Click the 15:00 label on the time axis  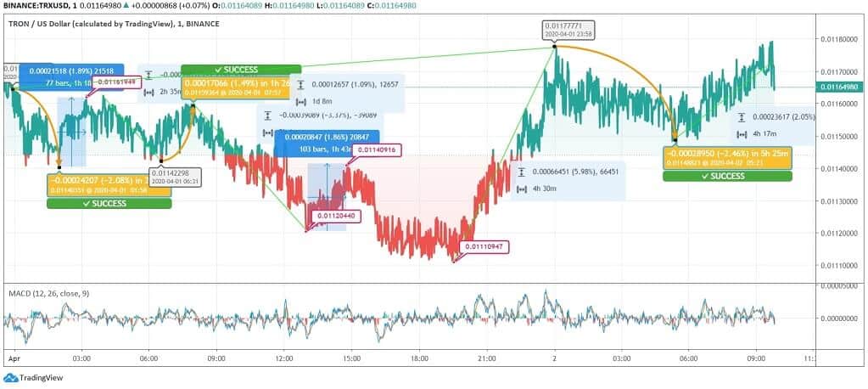351,358
